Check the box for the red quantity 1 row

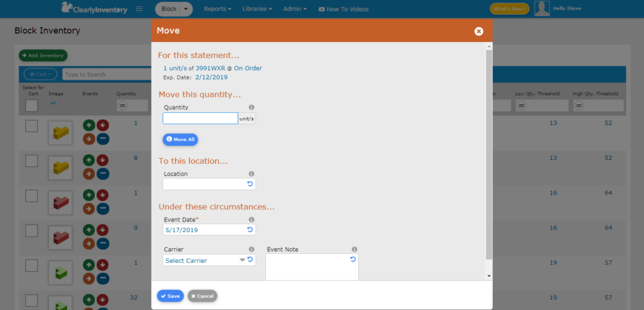point(32,196)
